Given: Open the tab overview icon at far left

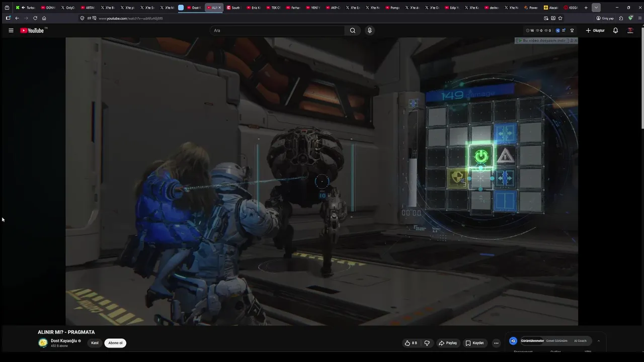Looking at the screenshot, I should tap(7, 8).
